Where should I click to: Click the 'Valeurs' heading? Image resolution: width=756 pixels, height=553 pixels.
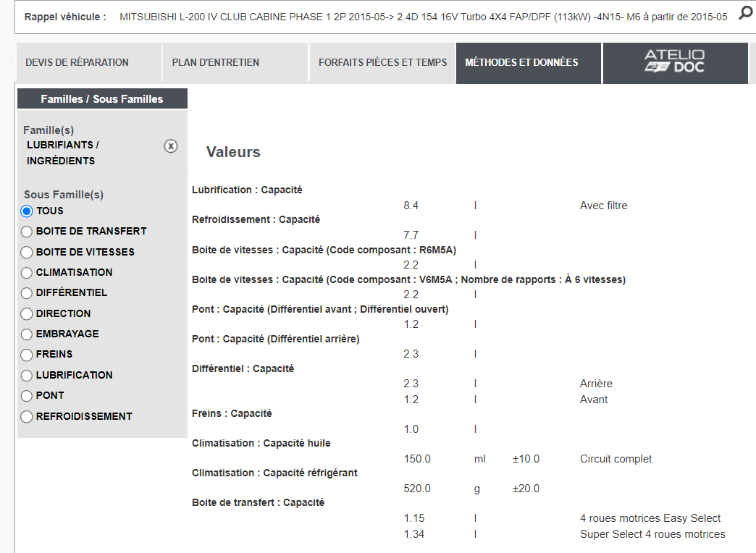pos(233,152)
